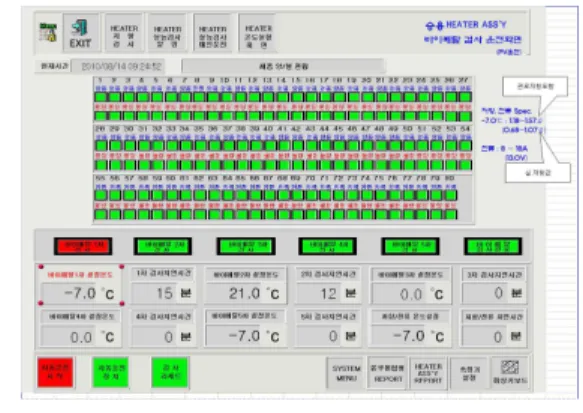The height and width of the screenshot is (413, 583).
Task: Click the first-row green lamp under number 14
Action: tap(283, 97)
